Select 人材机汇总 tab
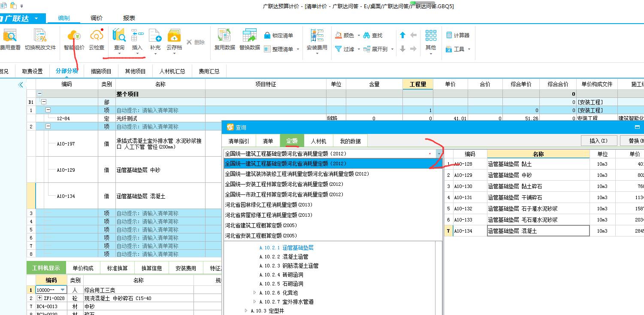The height and width of the screenshot is (315, 644). pos(172,71)
